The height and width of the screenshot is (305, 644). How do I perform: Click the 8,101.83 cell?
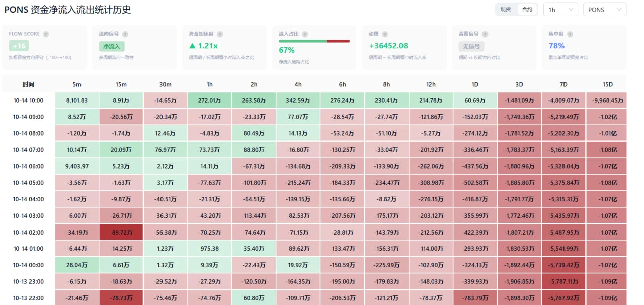[x=76, y=101]
